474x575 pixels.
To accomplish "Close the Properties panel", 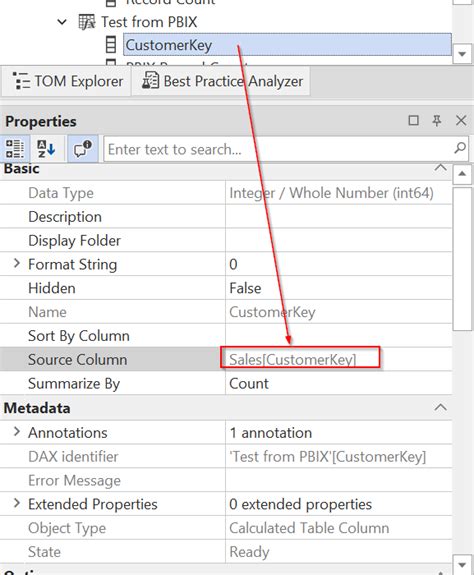I will [461, 121].
